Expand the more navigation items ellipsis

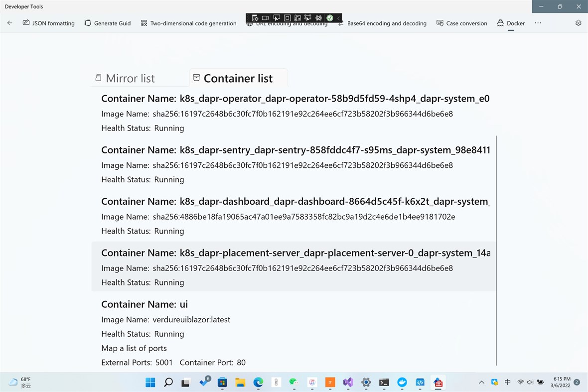coord(538,23)
